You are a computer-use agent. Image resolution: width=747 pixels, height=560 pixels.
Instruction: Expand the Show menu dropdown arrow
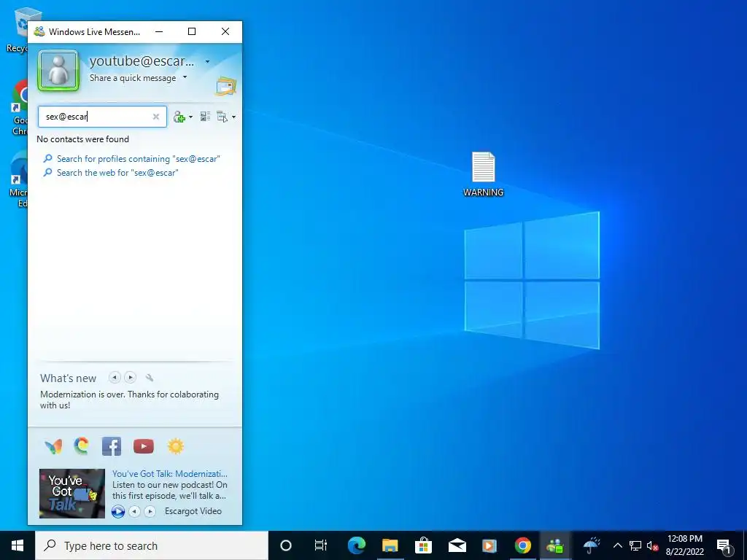[x=233, y=117]
